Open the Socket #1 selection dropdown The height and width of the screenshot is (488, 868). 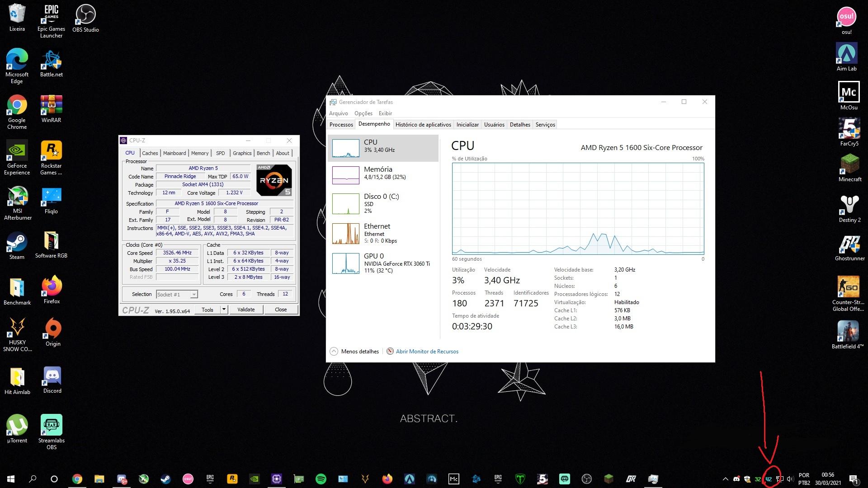pos(177,294)
